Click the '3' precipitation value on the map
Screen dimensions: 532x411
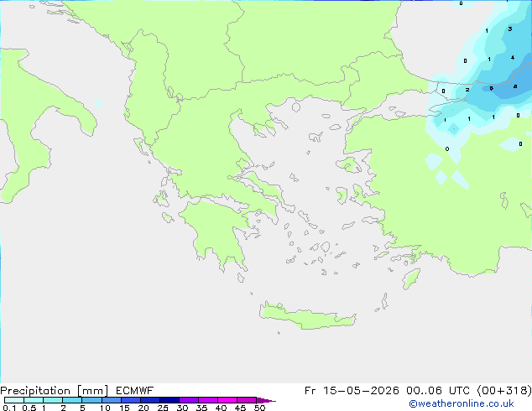coord(510,29)
